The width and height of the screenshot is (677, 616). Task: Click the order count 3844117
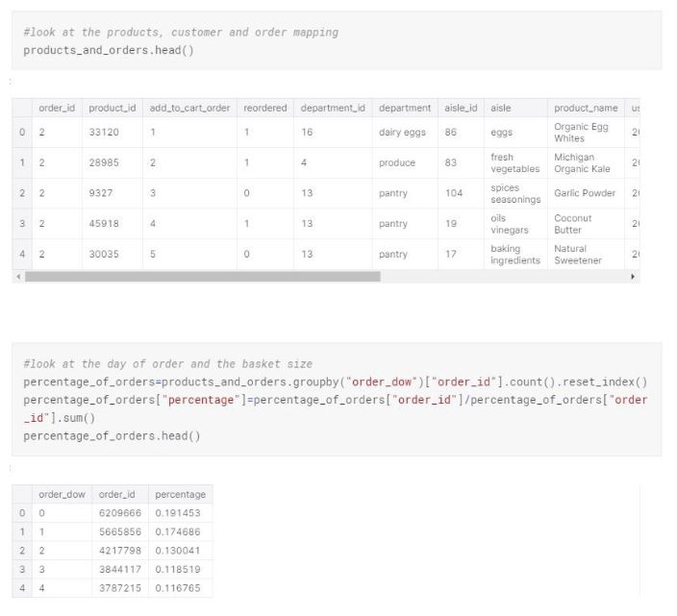(x=120, y=569)
